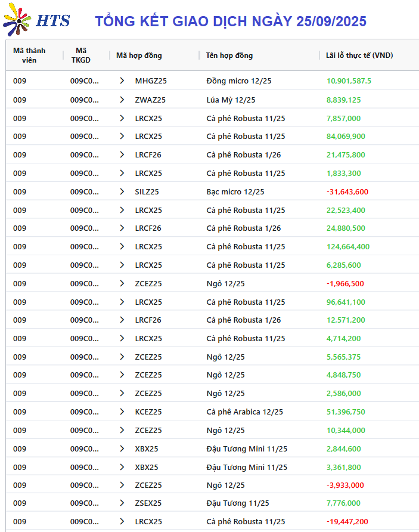Expand the ZWAZ25 Lúa Mỳ row
The width and height of the screenshot is (419, 532).
(122, 100)
